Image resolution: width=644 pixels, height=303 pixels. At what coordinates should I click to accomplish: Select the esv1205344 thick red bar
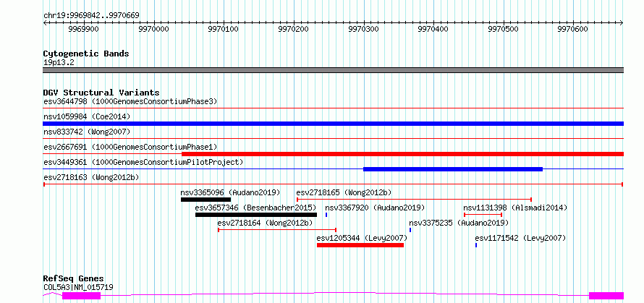click(x=360, y=245)
